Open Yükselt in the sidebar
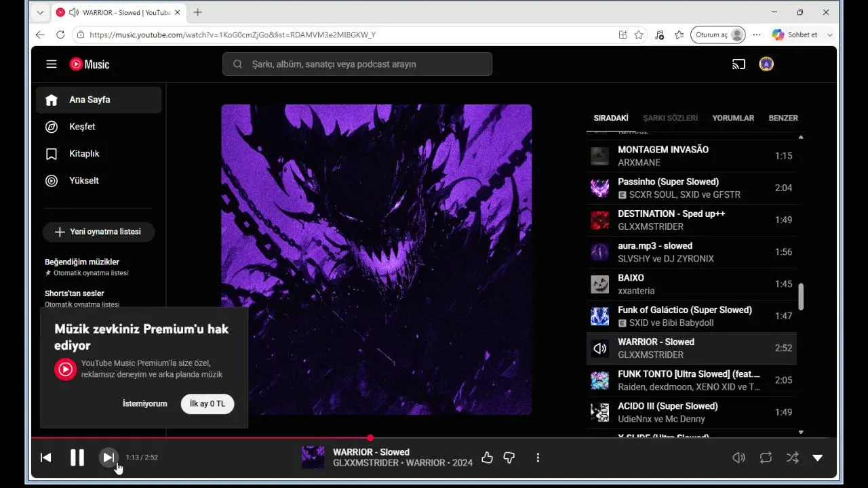 click(99, 181)
